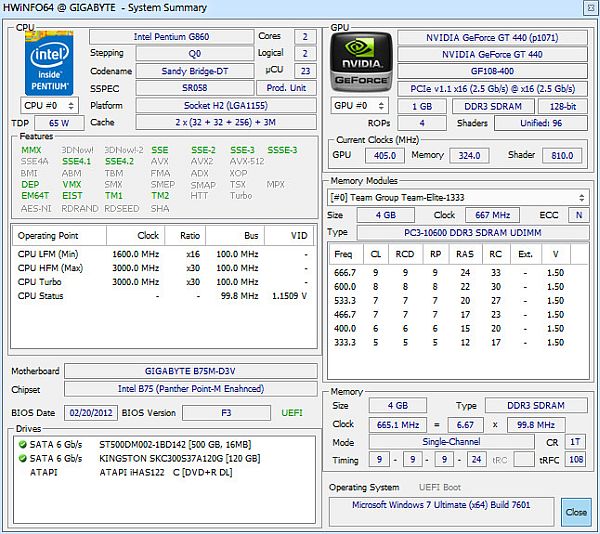
Task: Click the Ratio column header
Action: (185, 236)
